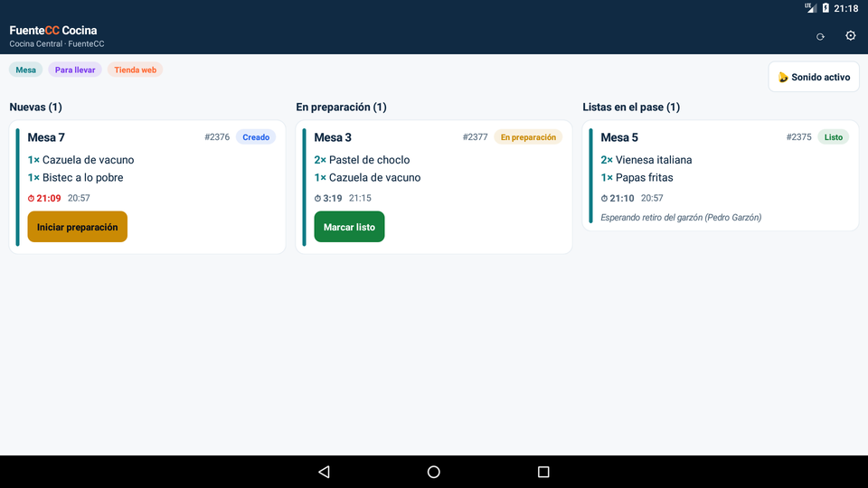The height and width of the screenshot is (488, 868).
Task: Tap the Creado status badge
Action: 256,137
